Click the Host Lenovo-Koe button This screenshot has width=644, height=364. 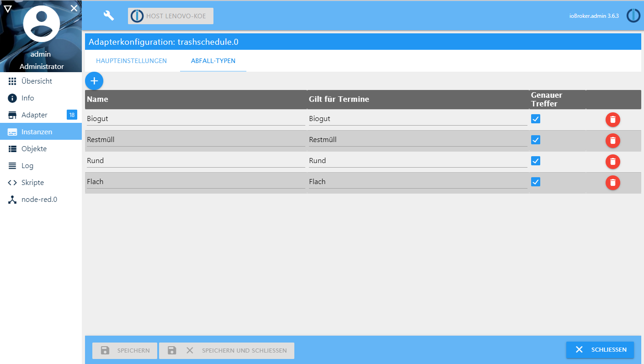(170, 16)
